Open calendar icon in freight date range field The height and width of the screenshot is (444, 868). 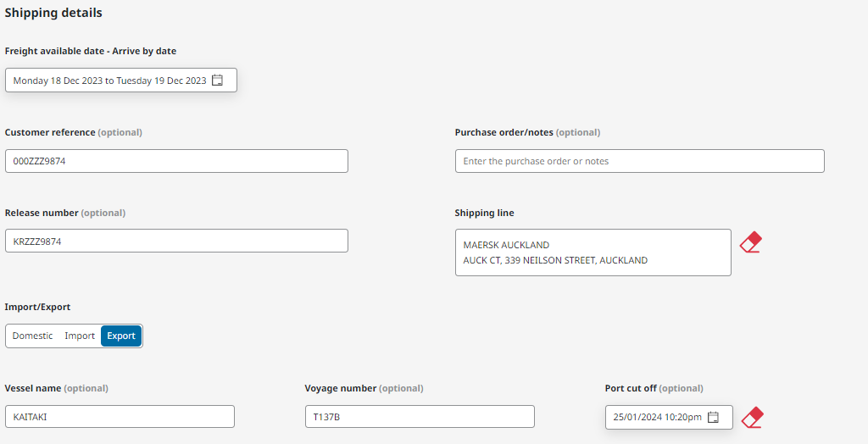tap(217, 80)
